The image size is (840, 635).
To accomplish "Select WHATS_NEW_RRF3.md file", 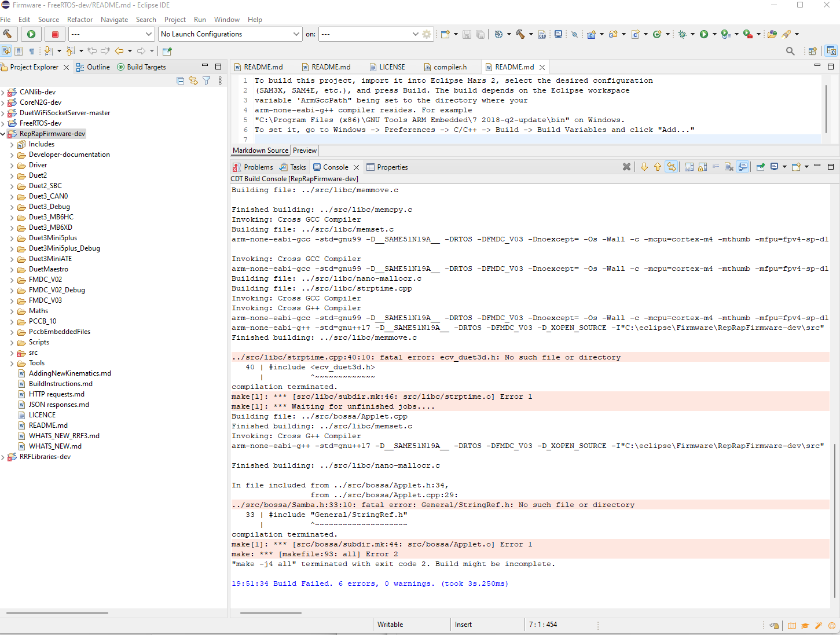I will pos(64,436).
